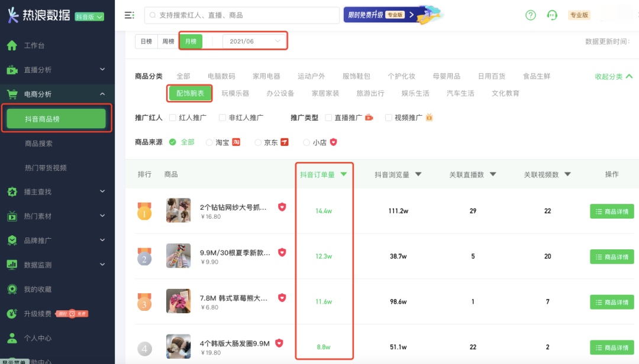639x364 pixels.
Task: Expand the 直播分析 sidebar section
Action: point(102,69)
